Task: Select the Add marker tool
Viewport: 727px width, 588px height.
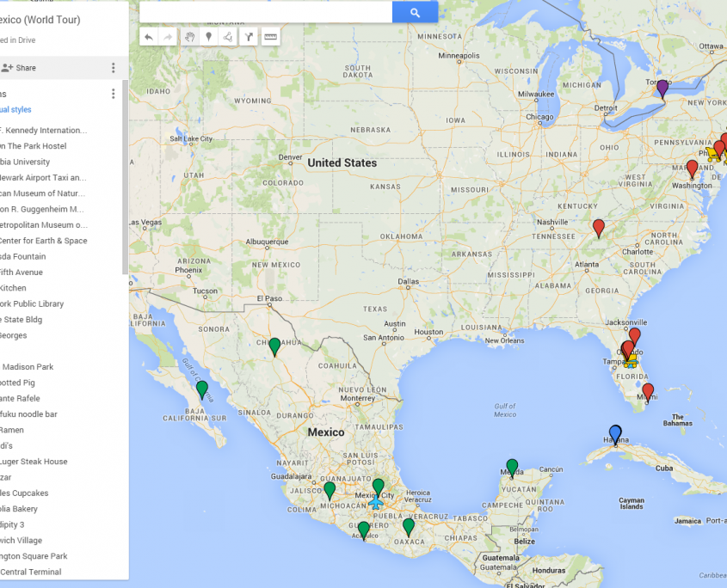Action: [208, 36]
